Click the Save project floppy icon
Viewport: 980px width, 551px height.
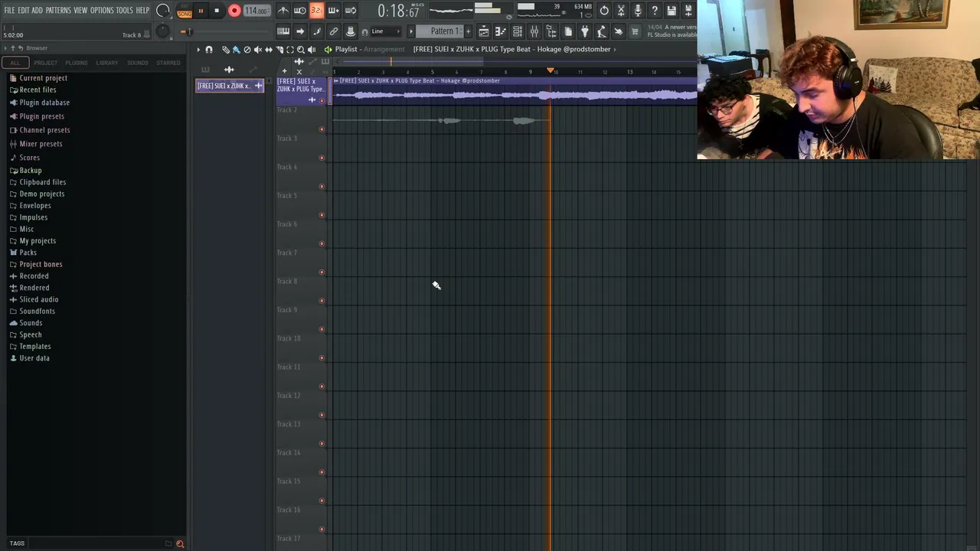(671, 10)
